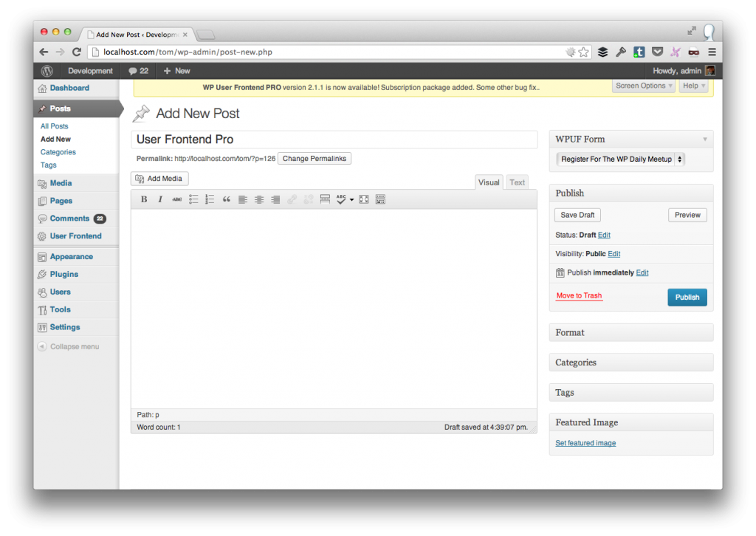
Task: Align text center
Action: [259, 199]
